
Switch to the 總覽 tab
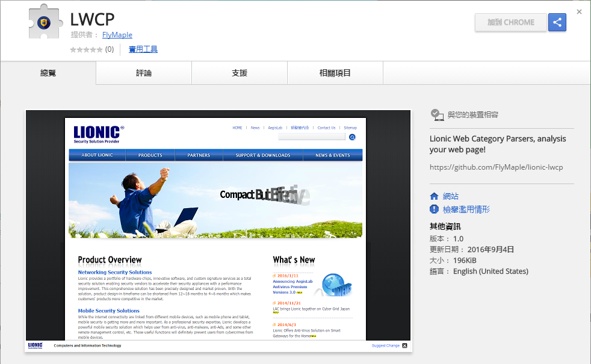point(48,73)
